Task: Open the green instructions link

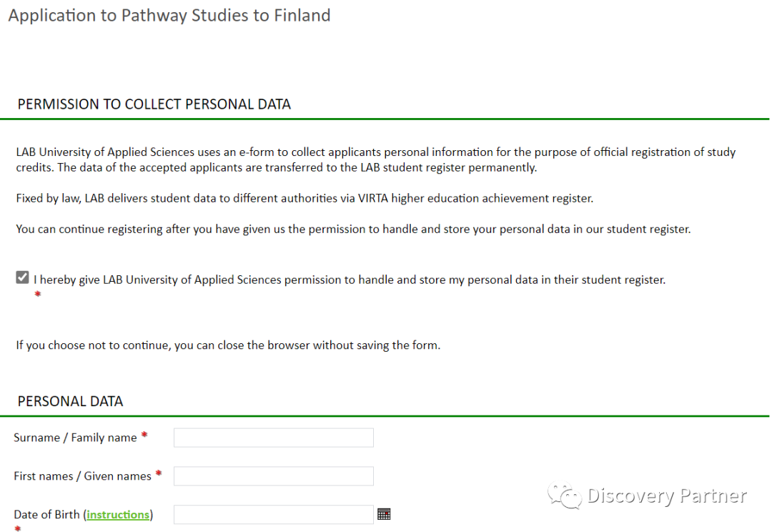Action: click(x=118, y=515)
